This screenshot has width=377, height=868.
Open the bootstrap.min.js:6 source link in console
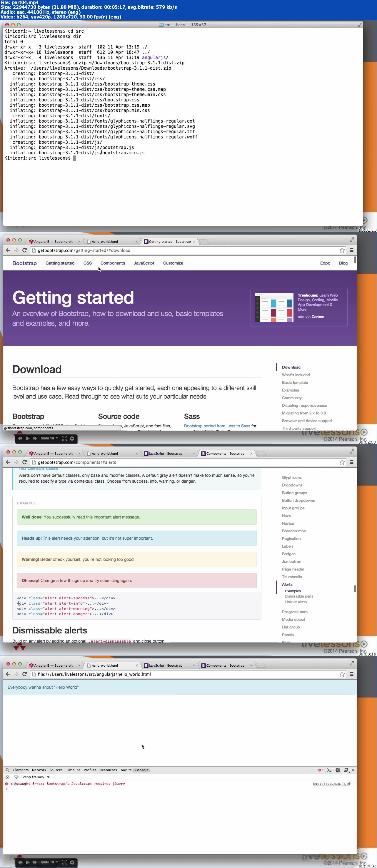coord(331,784)
